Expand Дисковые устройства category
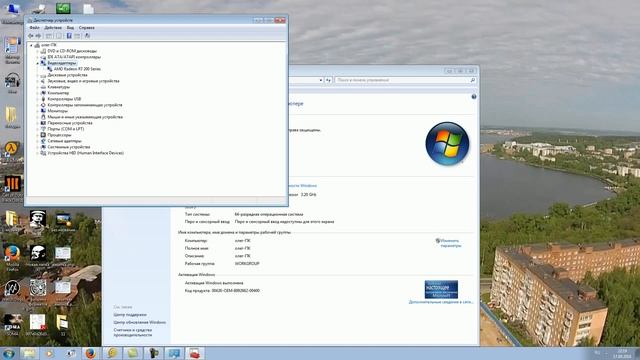 37,75
